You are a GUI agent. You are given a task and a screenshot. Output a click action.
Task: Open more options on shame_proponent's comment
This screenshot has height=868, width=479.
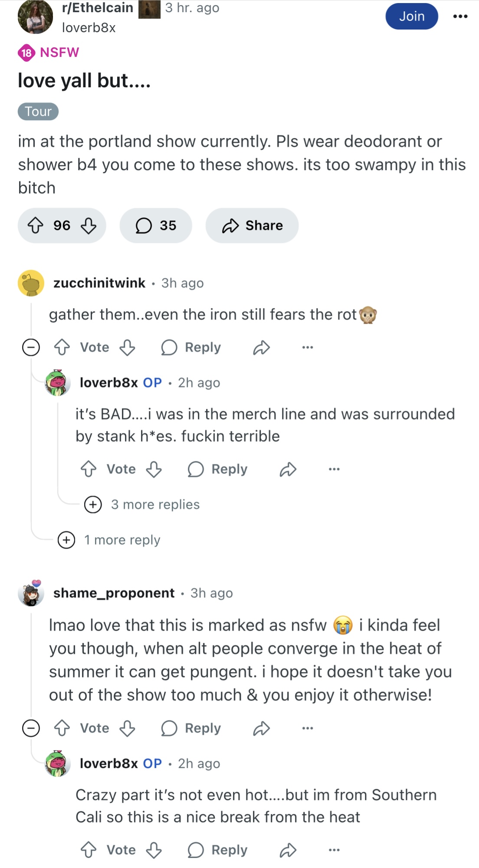(x=308, y=728)
